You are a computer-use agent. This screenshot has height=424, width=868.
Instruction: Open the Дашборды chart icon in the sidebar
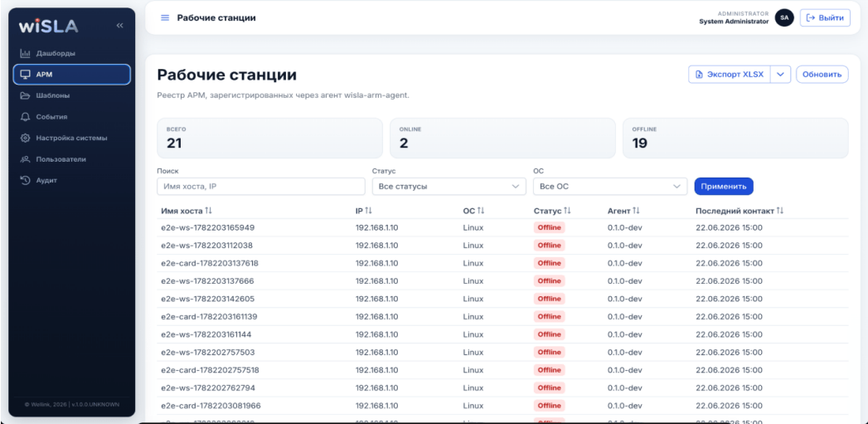click(x=25, y=54)
